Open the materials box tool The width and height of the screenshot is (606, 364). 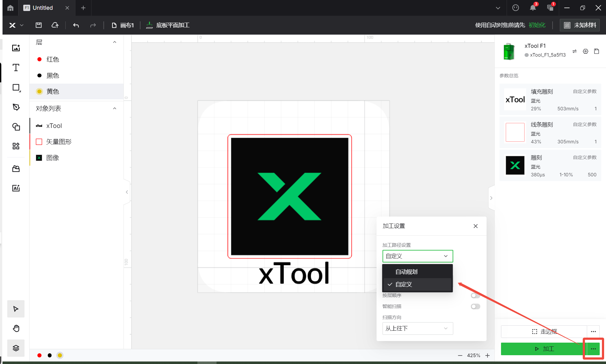coord(16,169)
